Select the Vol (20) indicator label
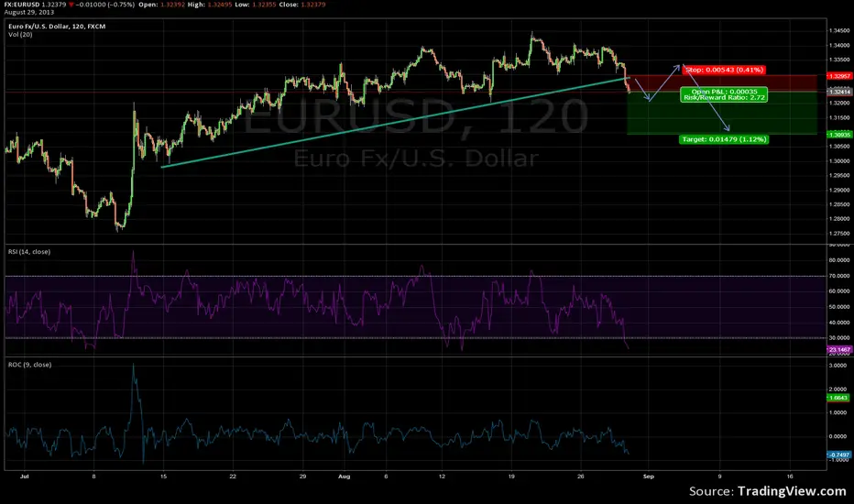The image size is (854, 504). point(20,34)
